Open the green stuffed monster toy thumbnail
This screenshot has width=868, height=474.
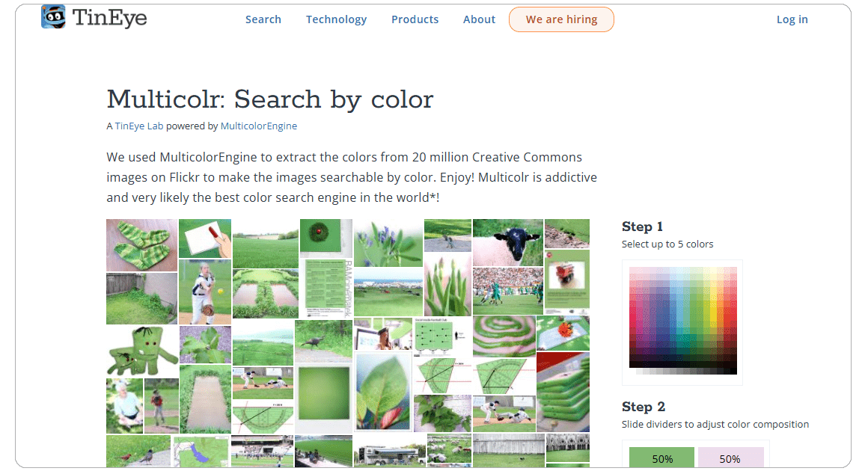[x=141, y=351]
